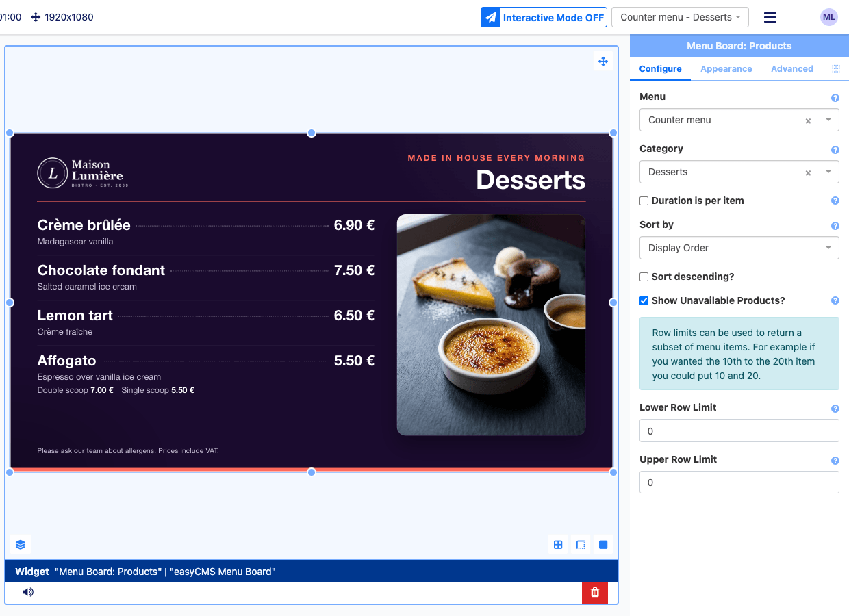Click the 6.90 € price
The width and height of the screenshot is (849, 616).
(354, 225)
